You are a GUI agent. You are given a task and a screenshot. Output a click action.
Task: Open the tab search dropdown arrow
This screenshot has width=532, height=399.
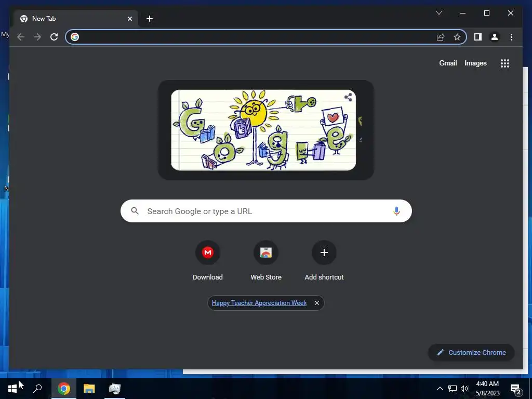(439, 13)
